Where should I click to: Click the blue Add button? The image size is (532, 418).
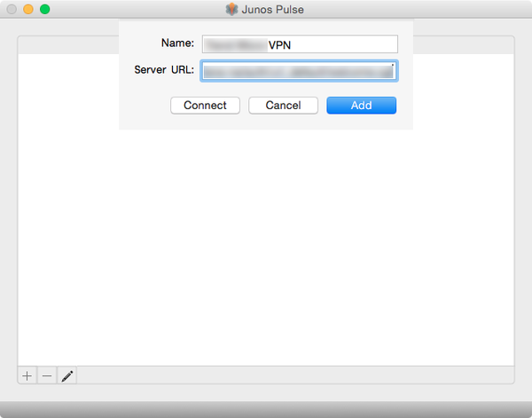(x=362, y=106)
